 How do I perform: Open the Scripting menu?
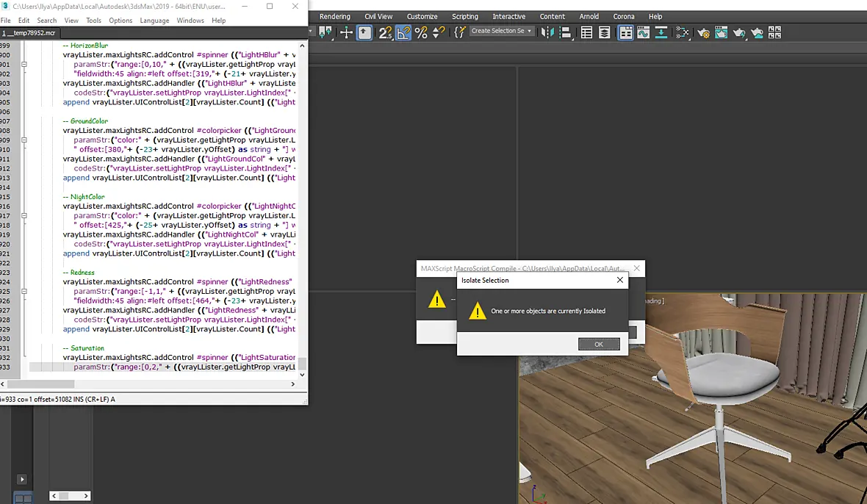click(x=464, y=17)
